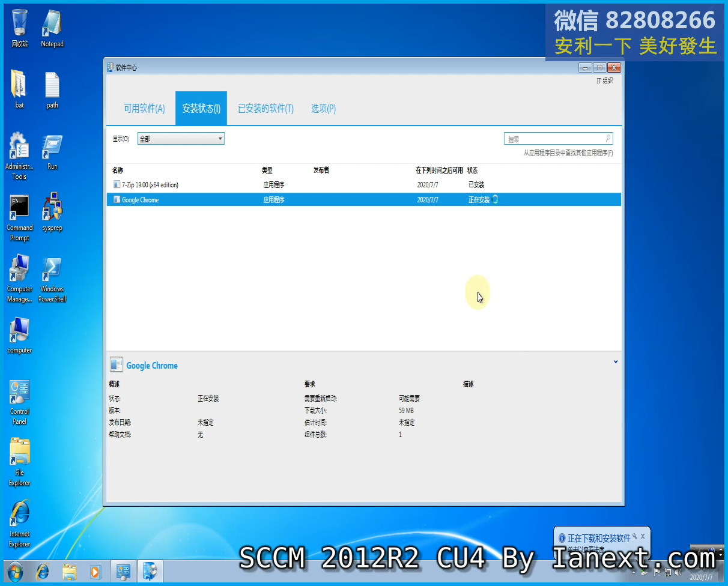Switch to the 可用软件(A) tab
The height and width of the screenshot is (586, 728).
tap(144, 109)
